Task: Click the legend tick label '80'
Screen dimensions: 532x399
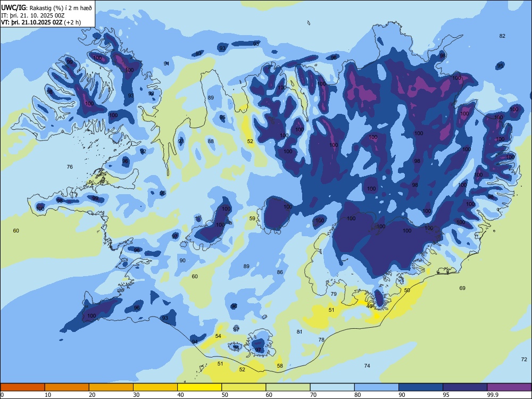Action: pos(358,395)
